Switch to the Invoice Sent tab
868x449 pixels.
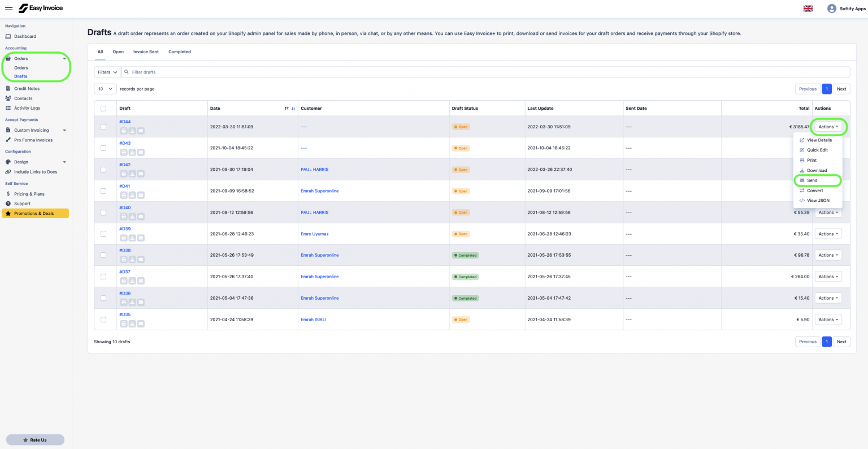146,52
